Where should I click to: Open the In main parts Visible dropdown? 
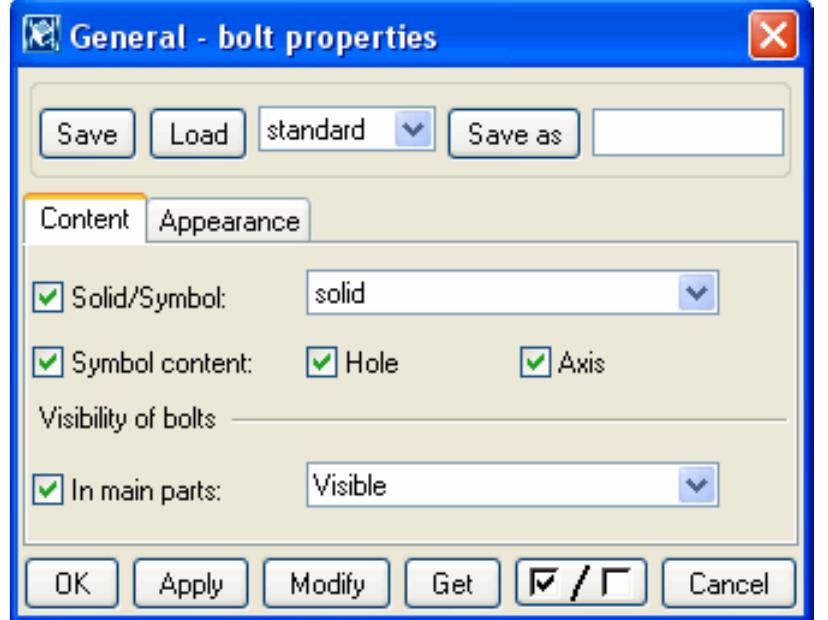(x=698, y=487)
